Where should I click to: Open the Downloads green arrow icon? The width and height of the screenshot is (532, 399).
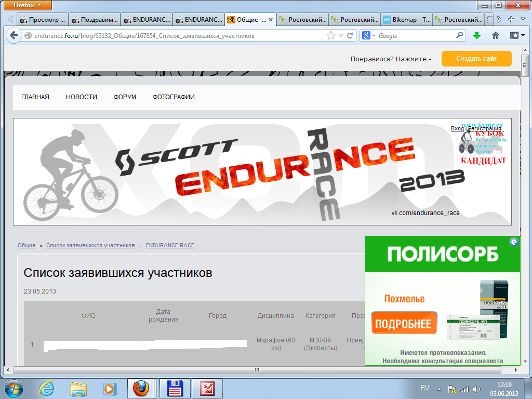[477, 36]
